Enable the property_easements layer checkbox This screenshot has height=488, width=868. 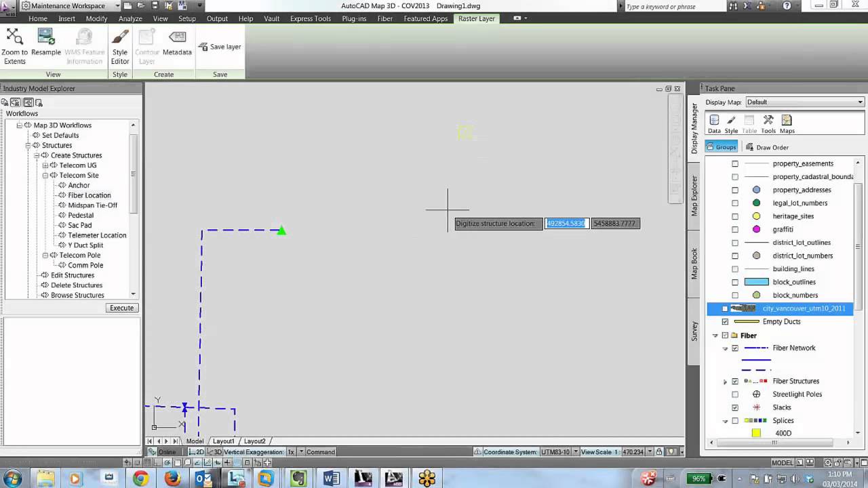coord(735,164)
